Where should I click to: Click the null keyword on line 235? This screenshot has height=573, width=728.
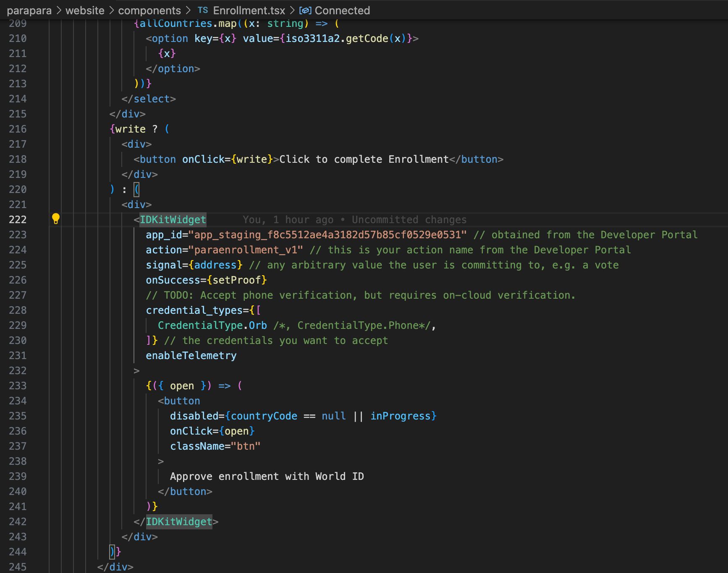pos(334,416)
